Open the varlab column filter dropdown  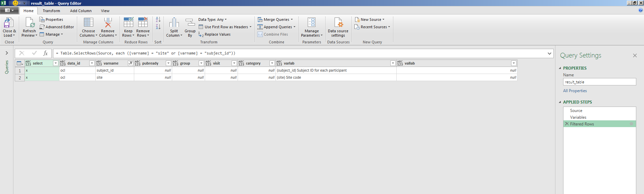click(x=393, y=63)
